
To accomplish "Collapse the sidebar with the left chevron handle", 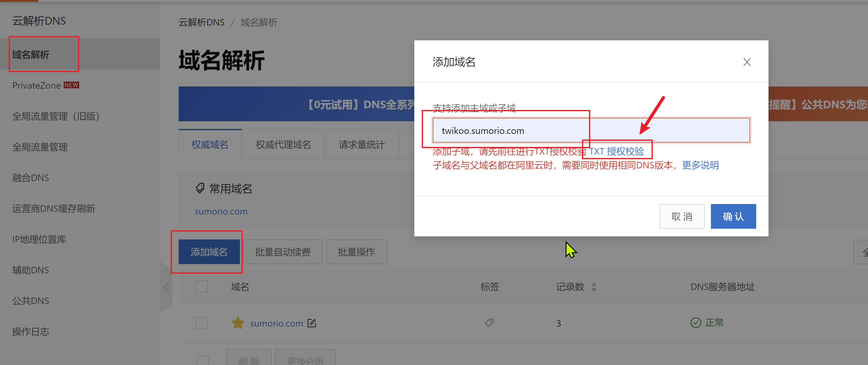I will (x=166, y=287).
